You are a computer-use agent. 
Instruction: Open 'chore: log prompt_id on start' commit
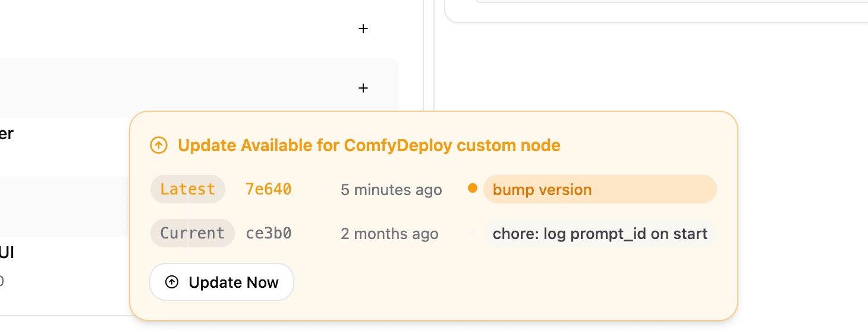coord(599,234)
